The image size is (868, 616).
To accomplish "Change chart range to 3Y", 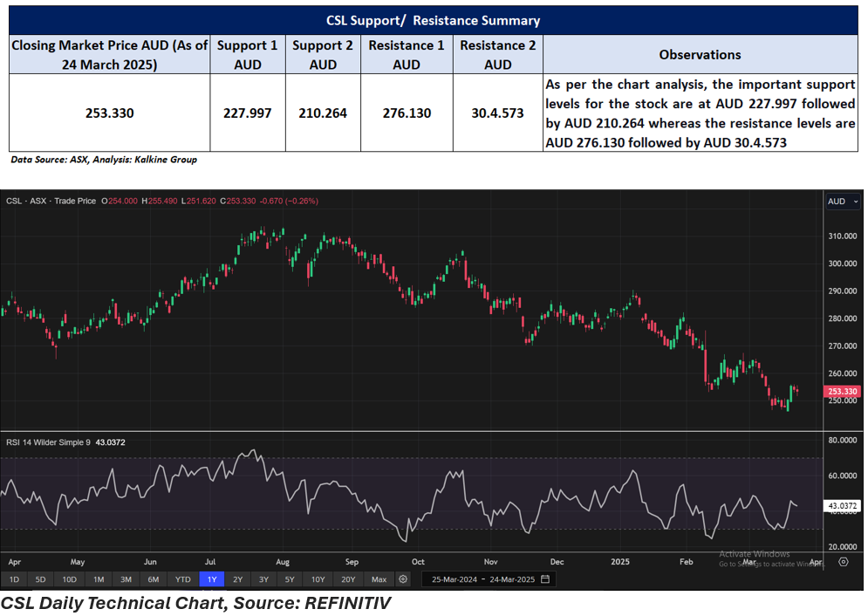I will point(263,579).
